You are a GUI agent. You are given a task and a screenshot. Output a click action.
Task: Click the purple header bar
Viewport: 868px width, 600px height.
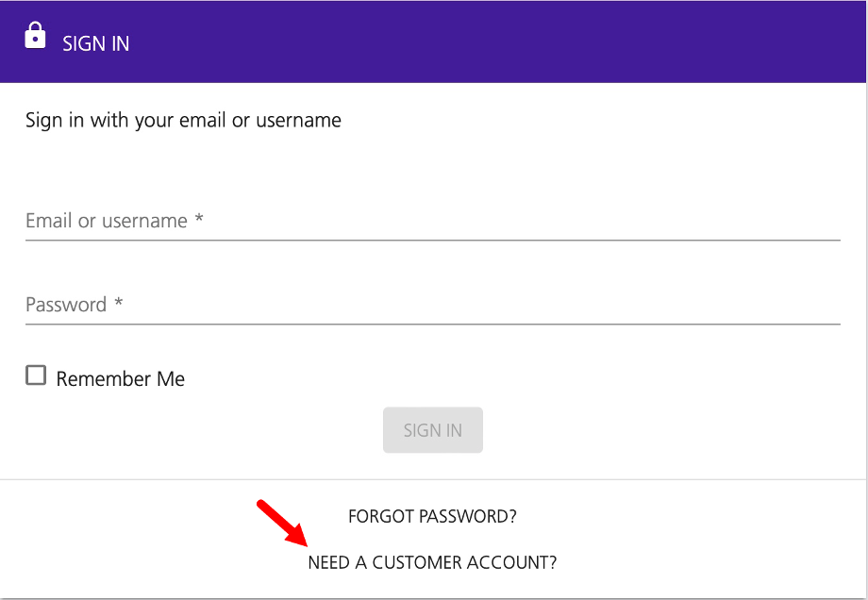click(x=433, y=42)
